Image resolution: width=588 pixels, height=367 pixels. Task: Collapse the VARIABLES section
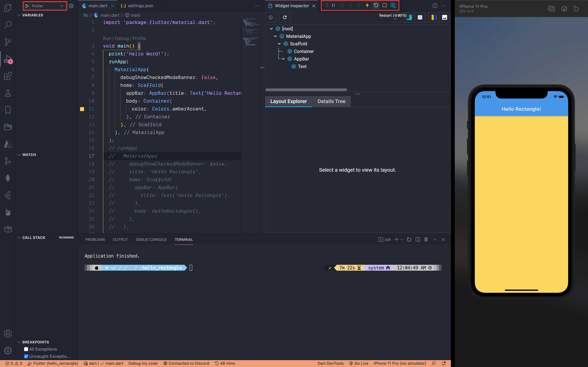click(x=19, y=15)
